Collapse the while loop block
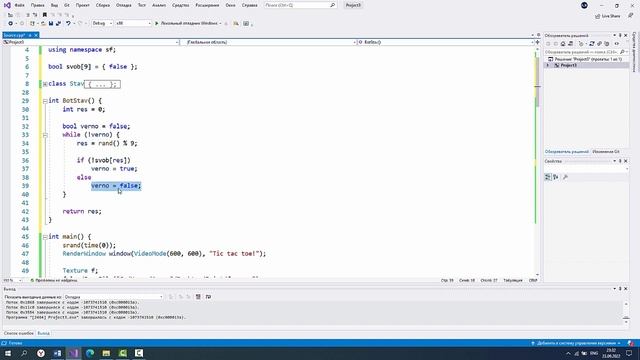 45,135
